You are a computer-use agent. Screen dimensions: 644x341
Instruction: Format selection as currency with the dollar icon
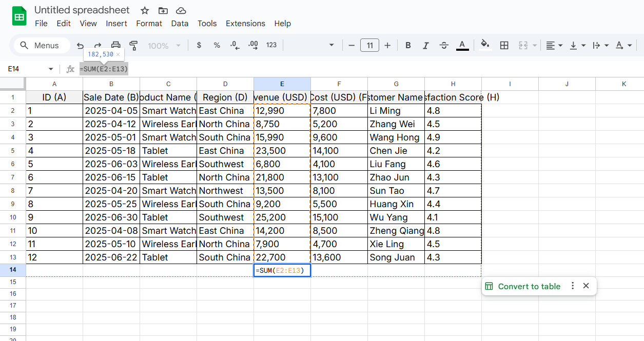point(199,46)
